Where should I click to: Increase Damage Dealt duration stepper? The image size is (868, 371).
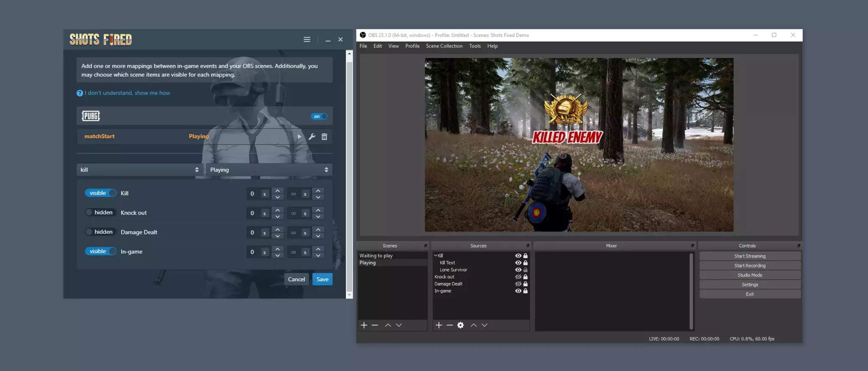point(318,230)
